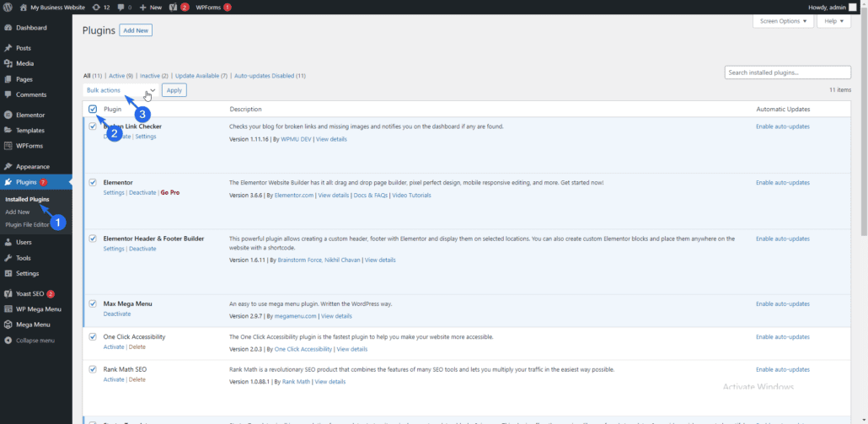868x424 pixels.
Task: Click the Yoast SEO sidebar icon
Action: (x=8, y=294)
